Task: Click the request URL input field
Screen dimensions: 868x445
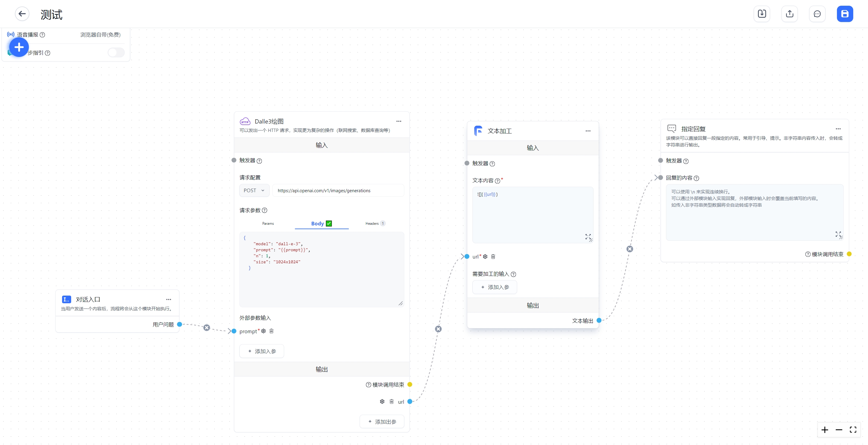Action: click(338, 190)
